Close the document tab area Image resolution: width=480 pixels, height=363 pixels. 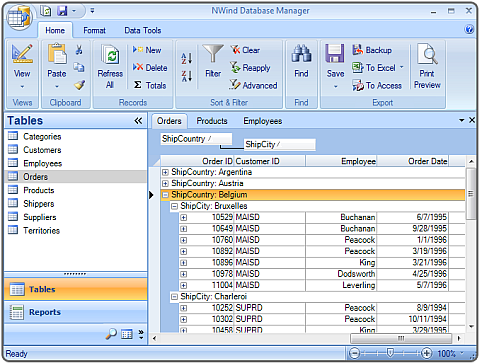click(x=472, y=120)
